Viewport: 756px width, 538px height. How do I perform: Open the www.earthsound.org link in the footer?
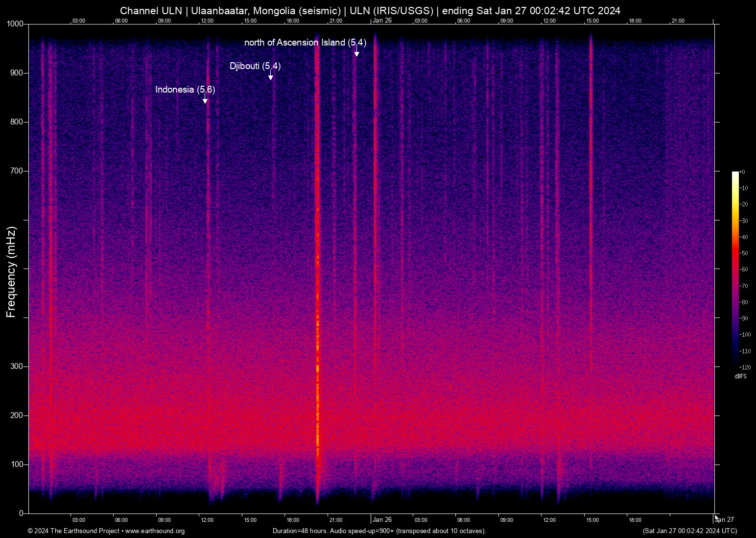point(155,531)
